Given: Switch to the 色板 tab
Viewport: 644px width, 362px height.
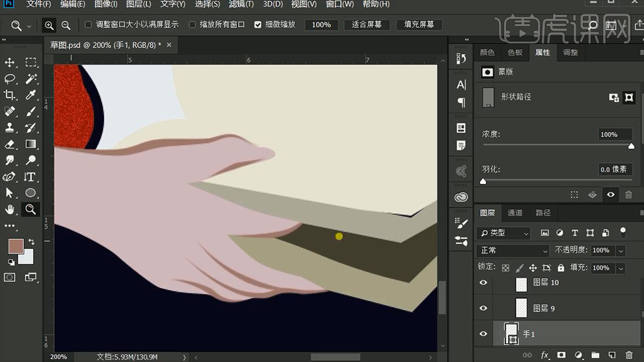Looking at the screenshot, I should [515, 53].
